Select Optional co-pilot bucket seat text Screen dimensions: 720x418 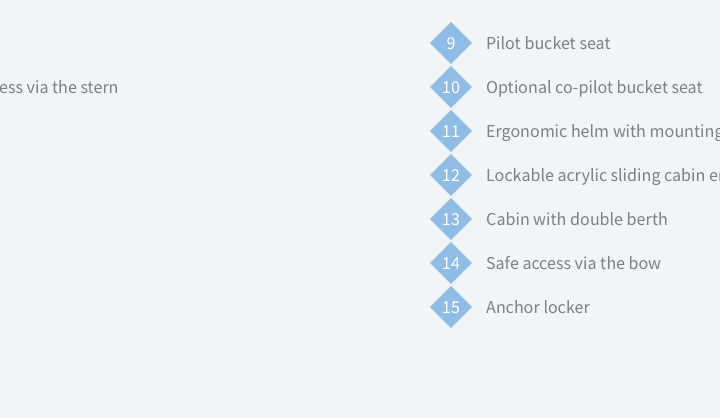pos(594,87)
